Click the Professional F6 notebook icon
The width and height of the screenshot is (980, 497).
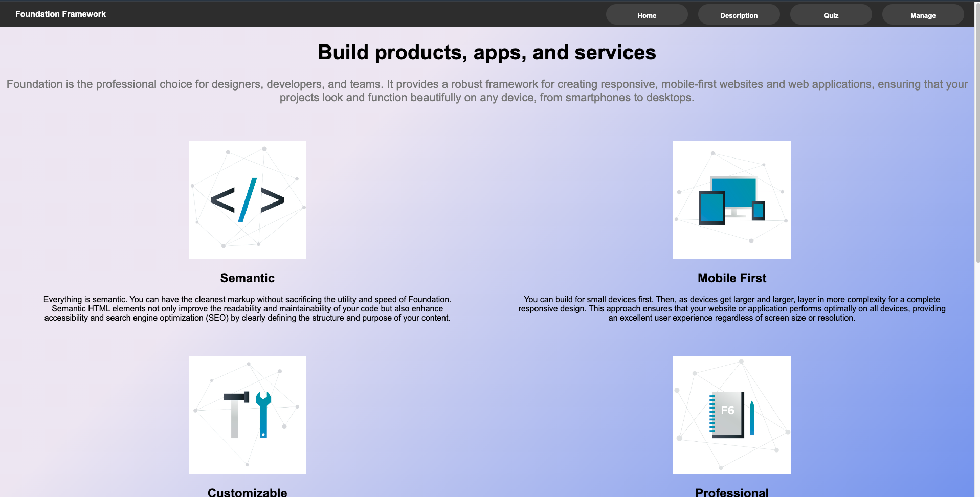pyautogui.click(x=732, y=415)
